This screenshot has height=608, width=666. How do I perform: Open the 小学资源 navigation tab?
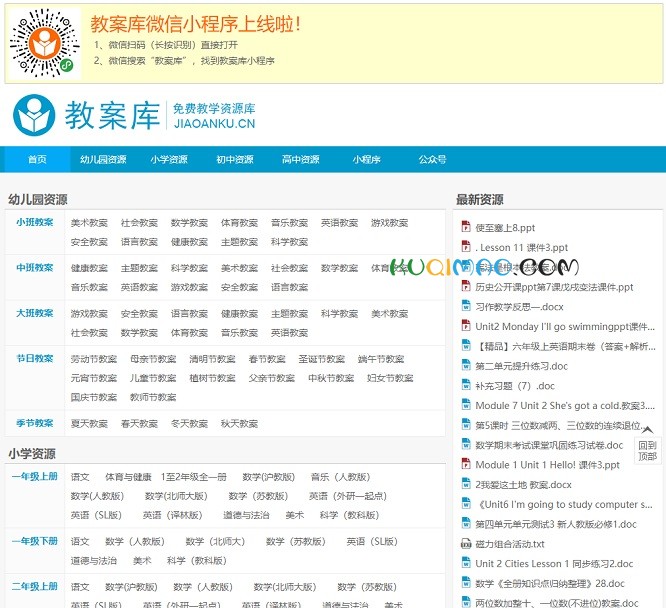coord(169,159)
